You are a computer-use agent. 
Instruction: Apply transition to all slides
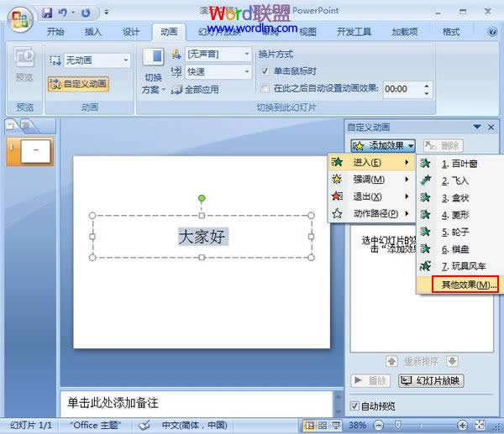tap(195, 90)
